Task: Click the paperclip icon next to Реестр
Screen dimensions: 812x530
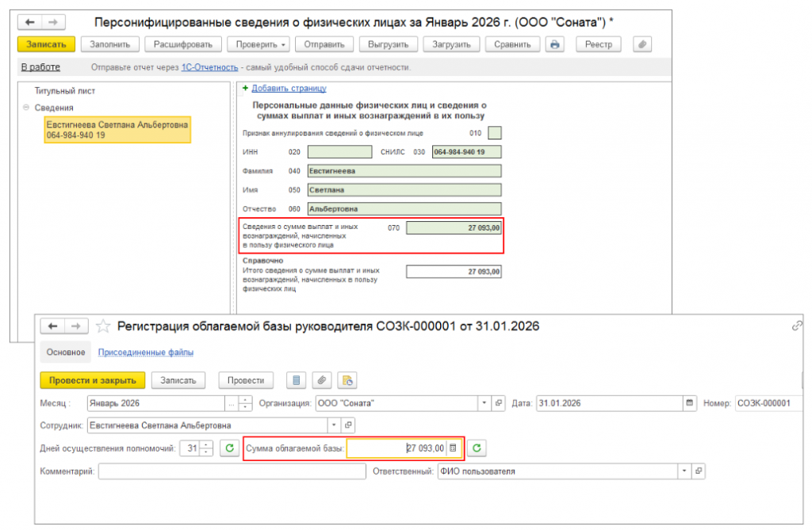Action: tap(642, 44)
